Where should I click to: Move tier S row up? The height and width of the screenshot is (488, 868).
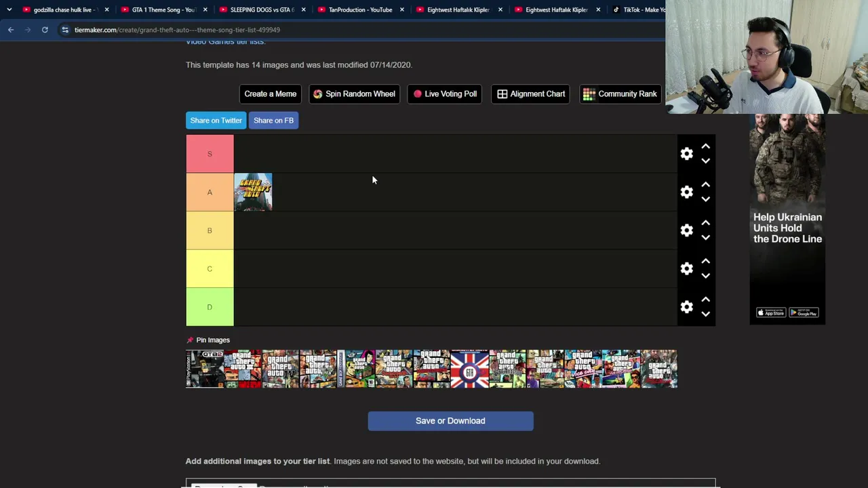(706, 146)
